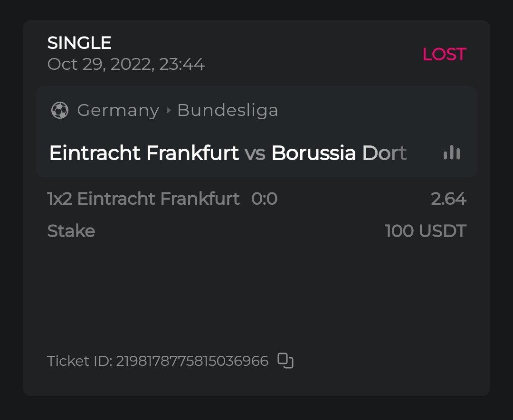Click the Stake label

pyautogui.click(x=71, y=231)
